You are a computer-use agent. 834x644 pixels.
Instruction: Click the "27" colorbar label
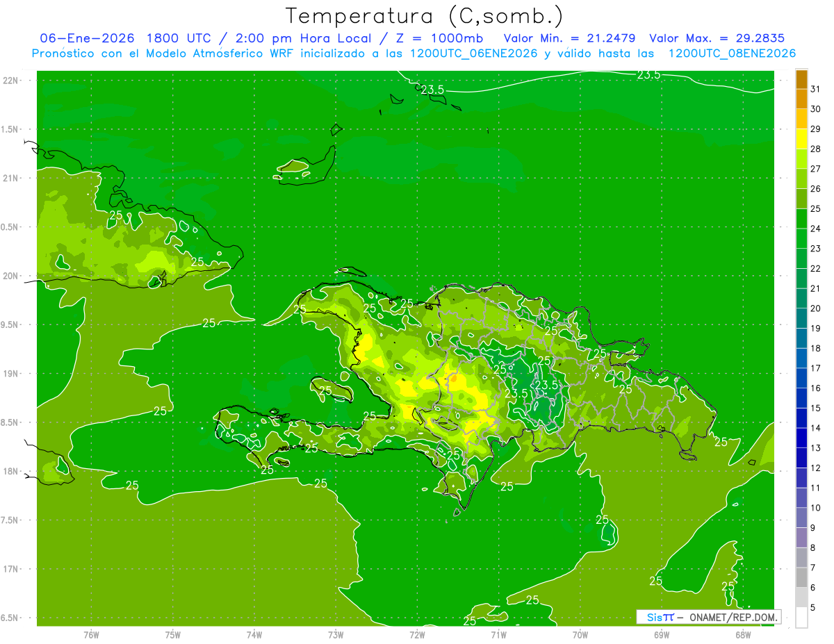coord(815,169)
